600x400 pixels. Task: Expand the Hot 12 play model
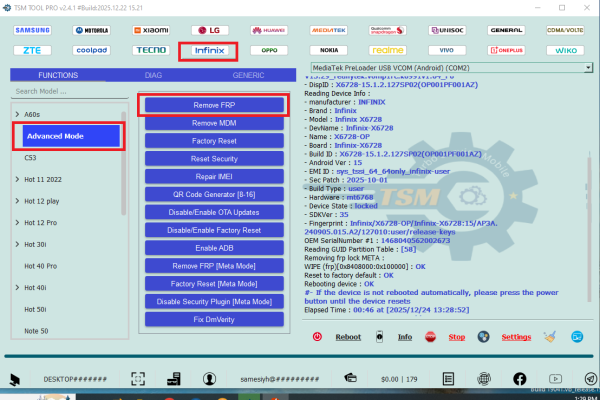(x=17, y=201)
